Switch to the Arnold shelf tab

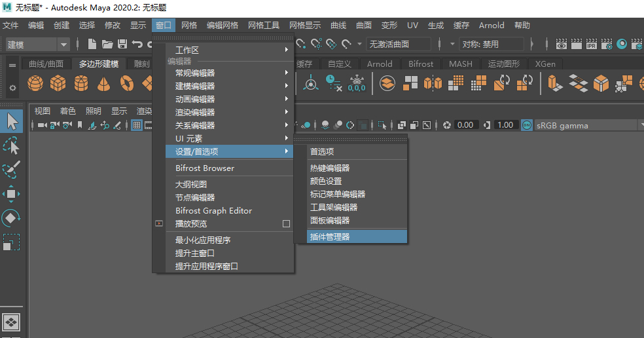[380, 64]
